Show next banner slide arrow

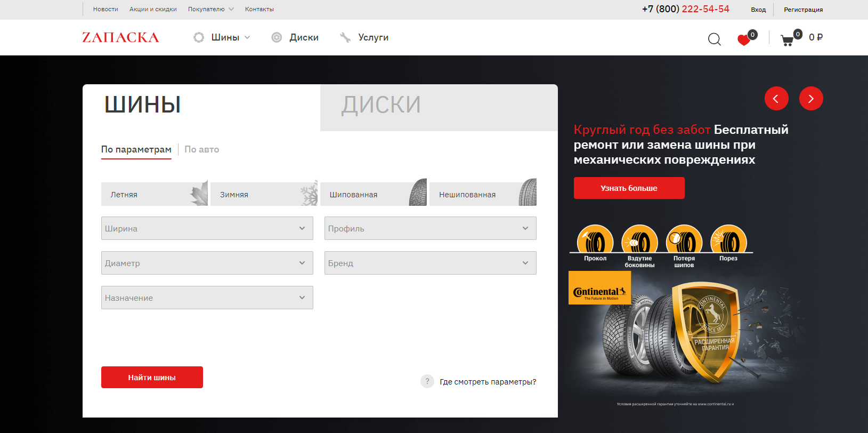tap(811, 99)
